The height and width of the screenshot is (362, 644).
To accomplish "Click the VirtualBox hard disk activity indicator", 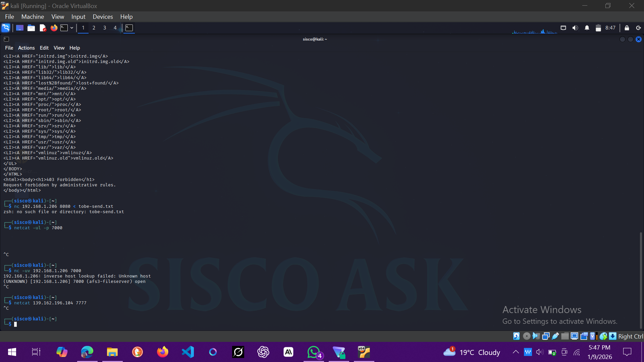I will click(517, 336).
